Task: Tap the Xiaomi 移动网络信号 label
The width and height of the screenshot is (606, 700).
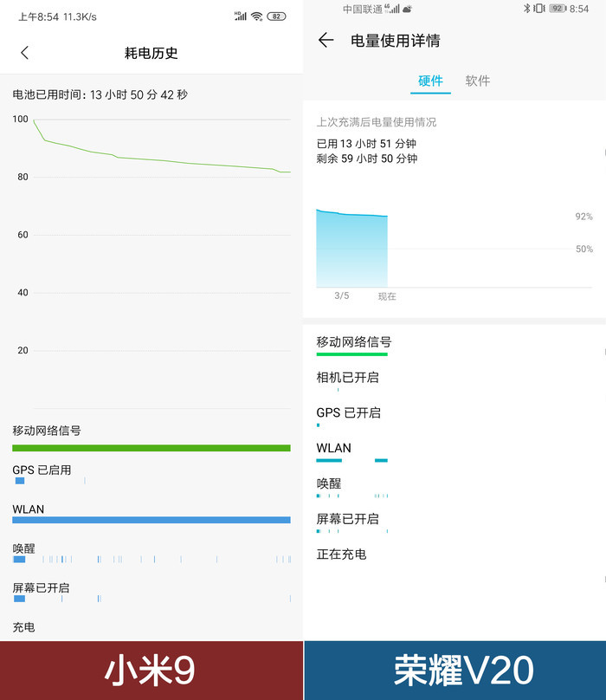Action: (47, 431)
